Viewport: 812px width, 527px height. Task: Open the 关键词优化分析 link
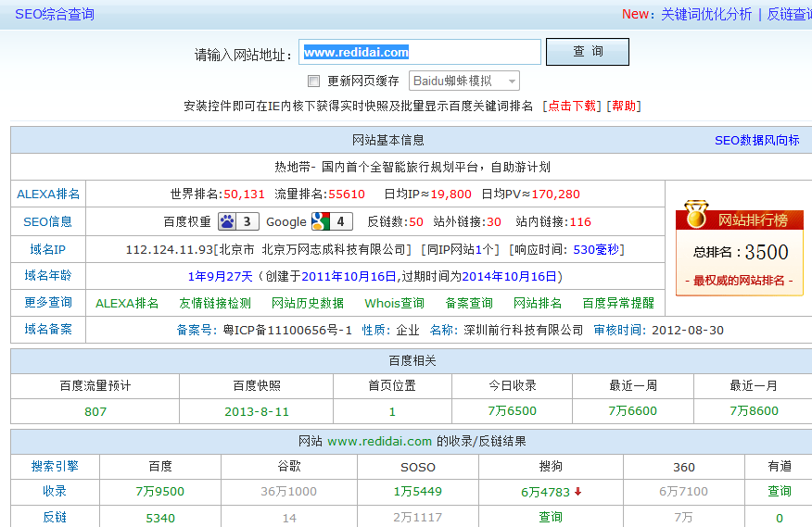click(x=705, y=14)
